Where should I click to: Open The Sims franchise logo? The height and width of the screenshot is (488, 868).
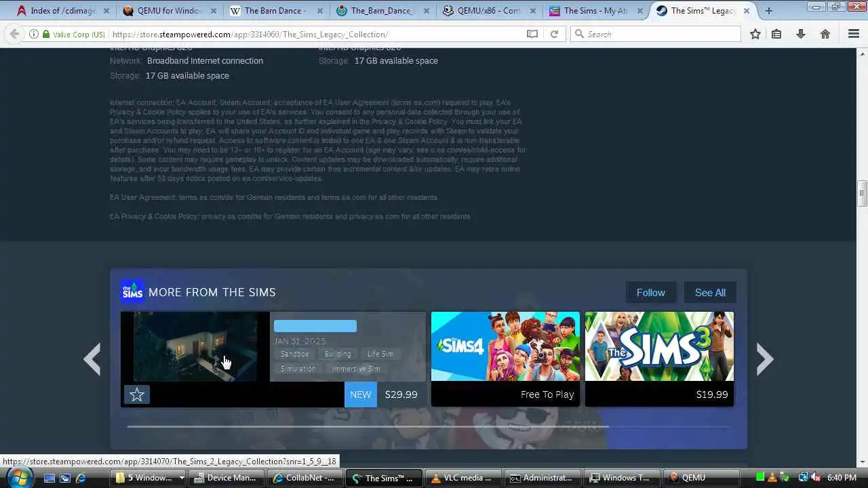pos(132,291)
